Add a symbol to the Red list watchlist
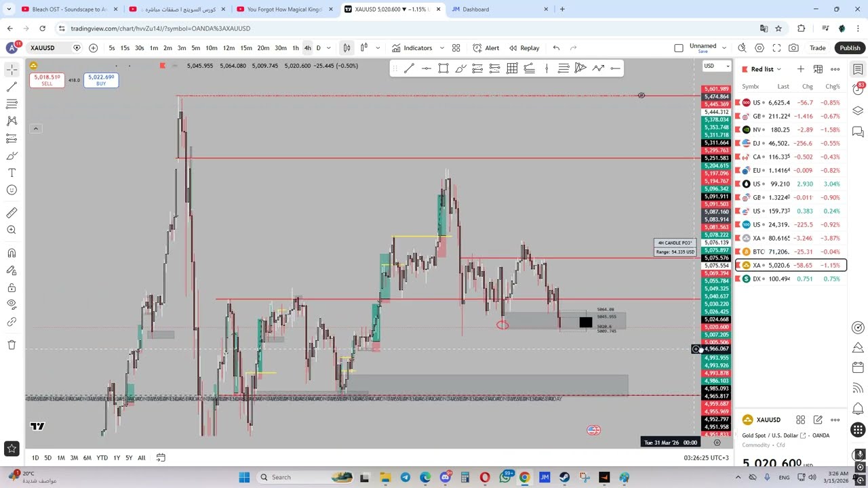The image size is (868, 488). point(800,69)
